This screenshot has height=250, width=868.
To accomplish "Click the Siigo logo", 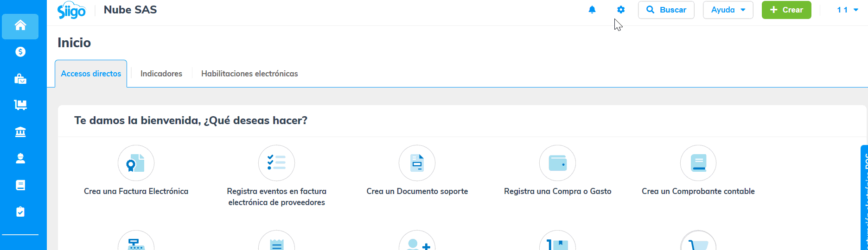I will [71, 10].
